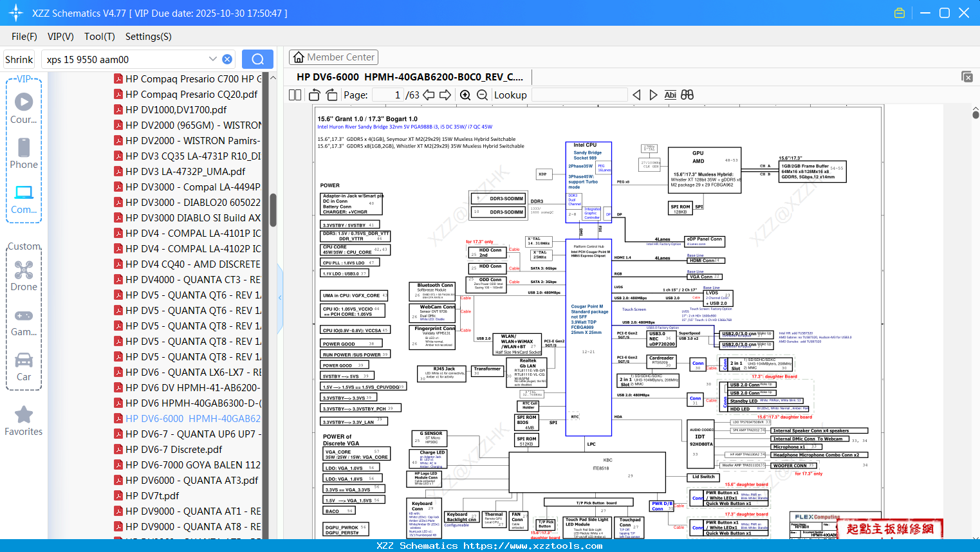Collapse the file list panel handle
Image resolution: width=980 pixels, height=552 pixels.
(x=280, y=297)
